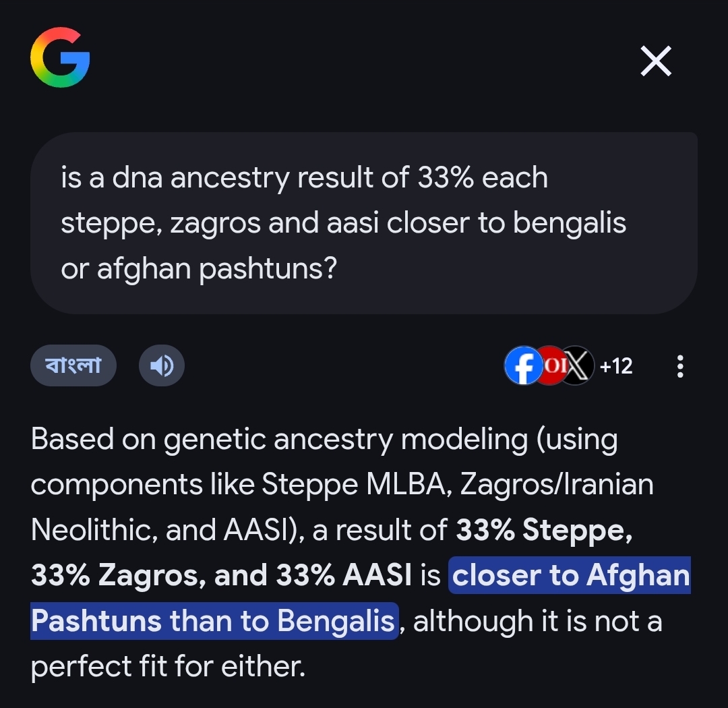Click the speaker icon to hear the answer

click(161, 365)
